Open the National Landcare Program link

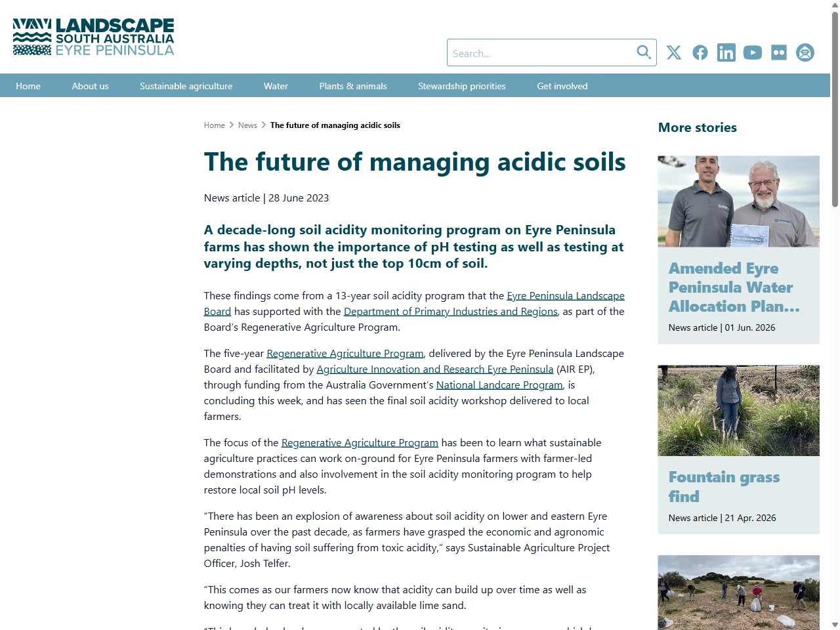coord(499,385)
